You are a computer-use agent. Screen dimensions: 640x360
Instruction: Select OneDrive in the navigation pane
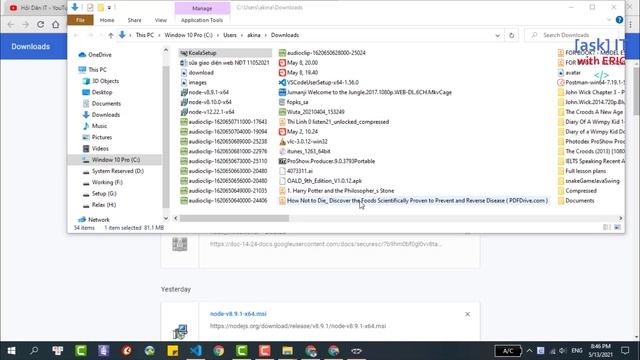click(x=100, y=55)
